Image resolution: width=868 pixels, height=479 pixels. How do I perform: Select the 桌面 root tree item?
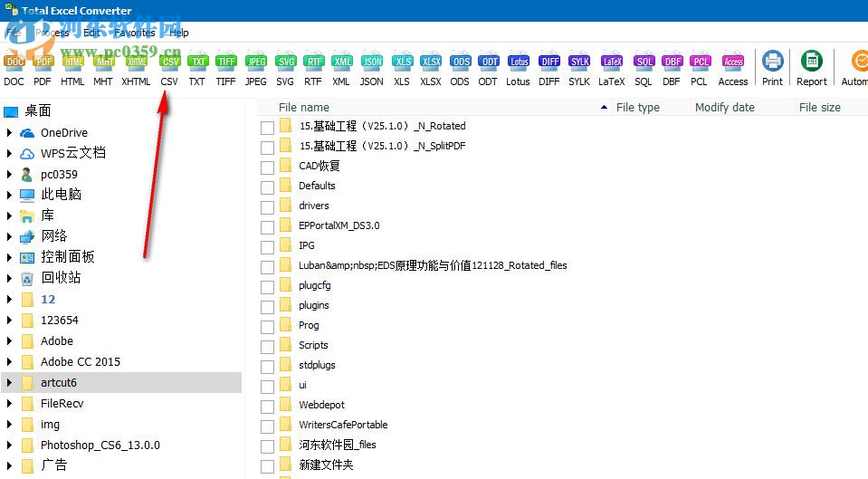[x=38, y=110]
